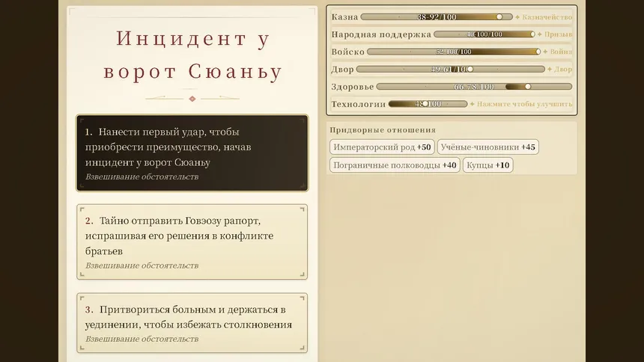Click the heading Инцидент у ворот Сюаньу
The height and width of the screenshot is (362, 644).
192,55
